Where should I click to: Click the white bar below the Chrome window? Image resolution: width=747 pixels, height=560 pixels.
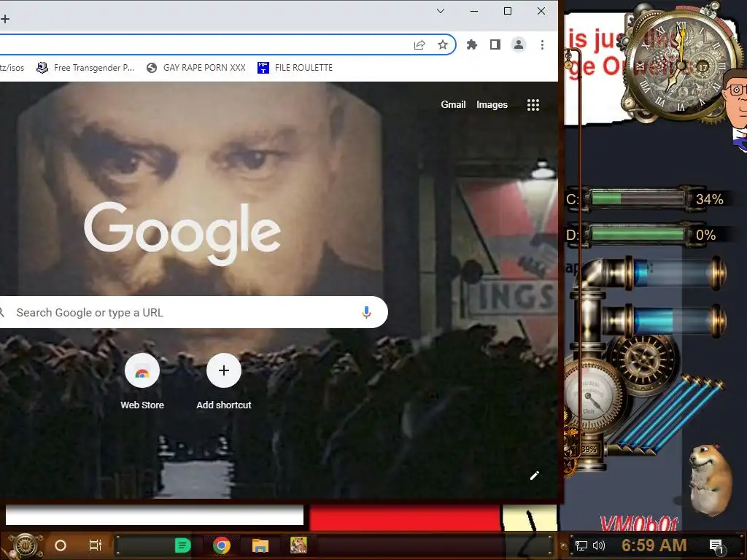[155, 516]
